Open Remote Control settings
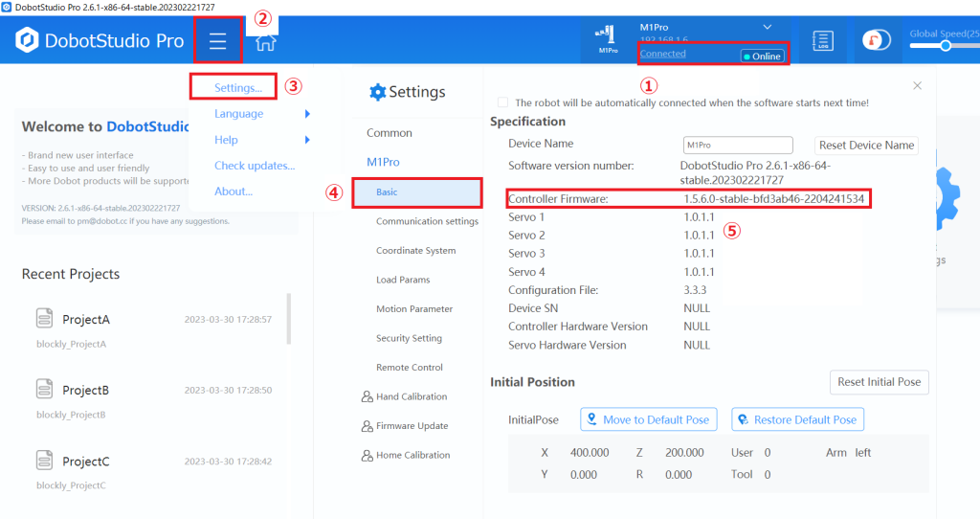 coord(410,367)
